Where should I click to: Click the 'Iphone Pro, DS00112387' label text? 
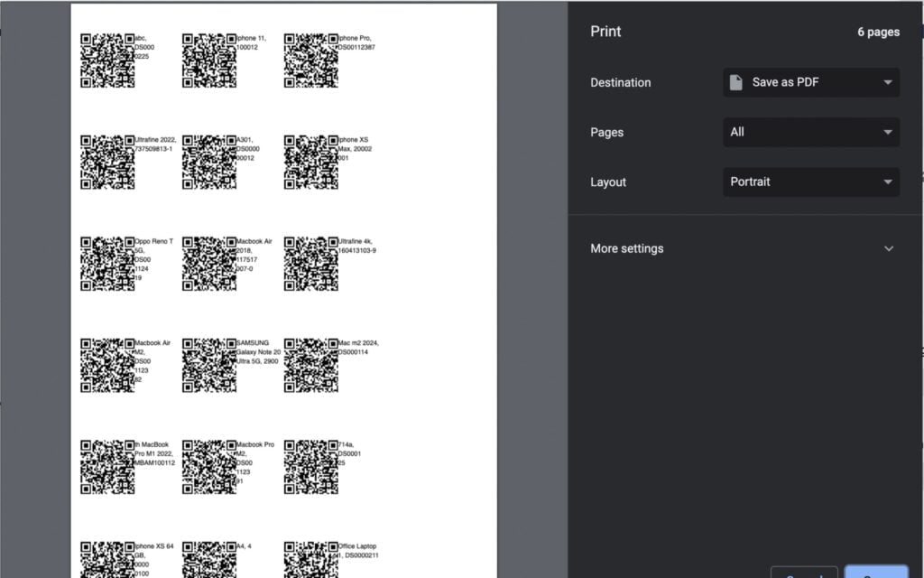tap(356, 42)
